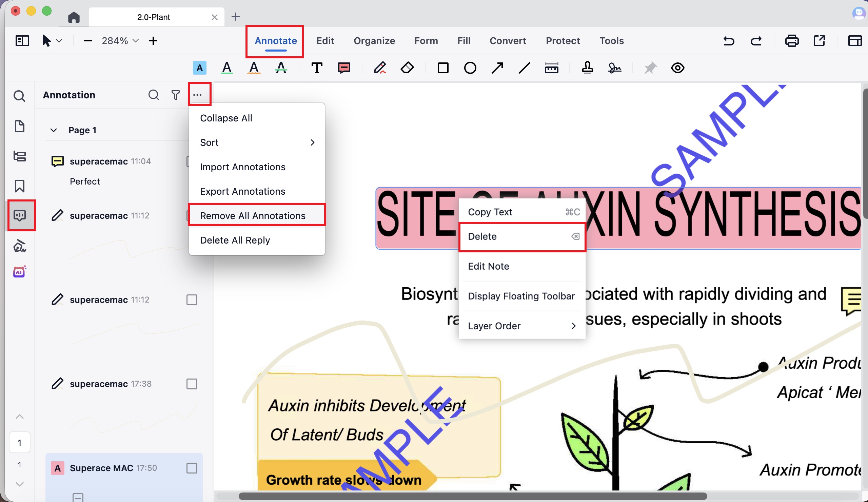Viewport: 868px width, 502px height.
Task: Open the Annotation comments panel
Action: (x=20, y=216)
